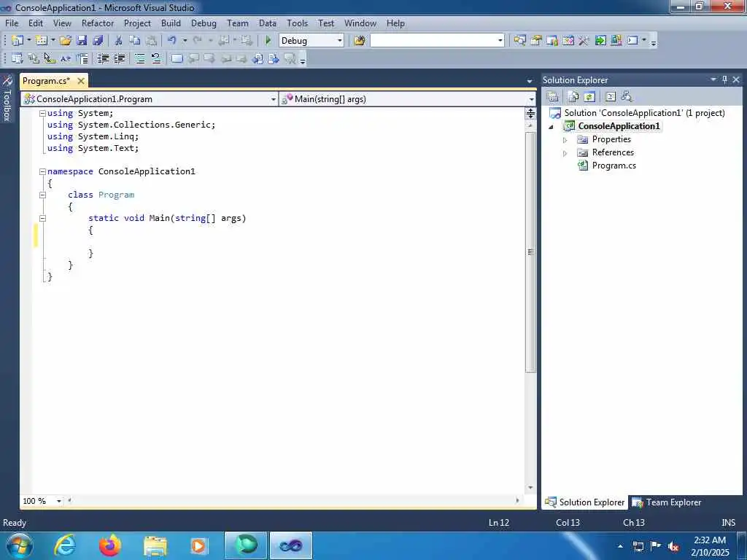Viewport: 747px width, 560px height.
Task: Toggle Show All Files in Solution Explorer
Action: [573, 97]
